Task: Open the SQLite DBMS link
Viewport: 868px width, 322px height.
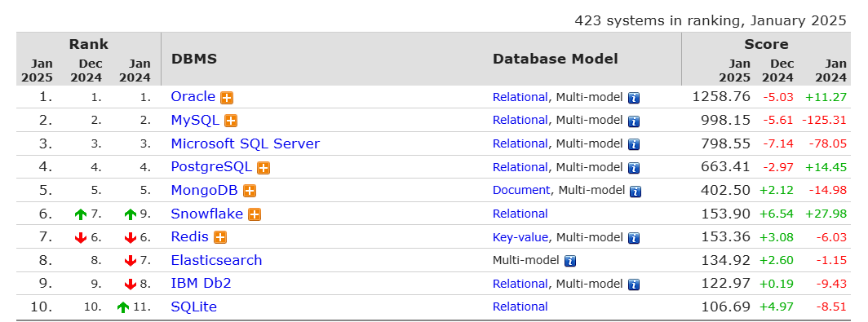Action: [x=194, y=307]
